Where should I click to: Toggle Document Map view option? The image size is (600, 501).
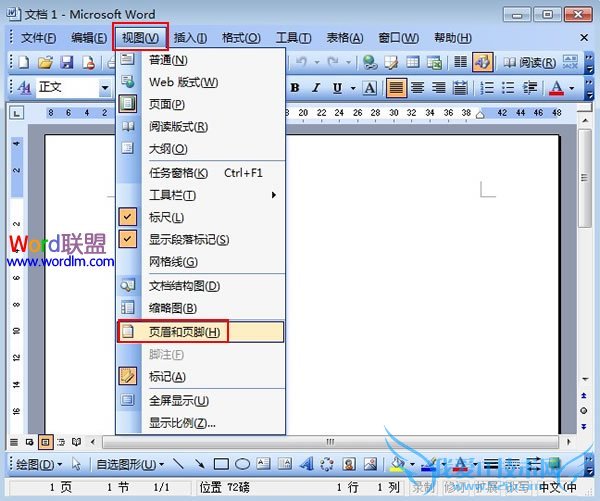coord(201,286)
